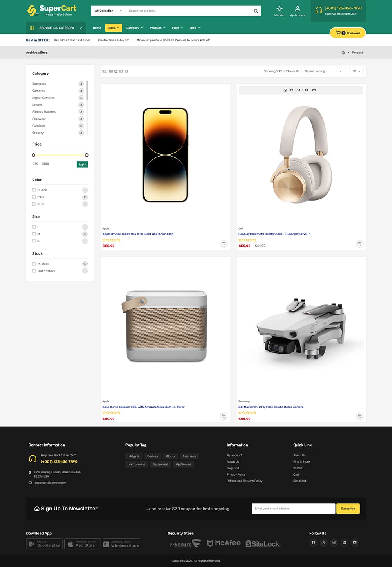The image size is (392, 567).
Task: Open the Wishlist star icon
Action: [x=279, y=9]
